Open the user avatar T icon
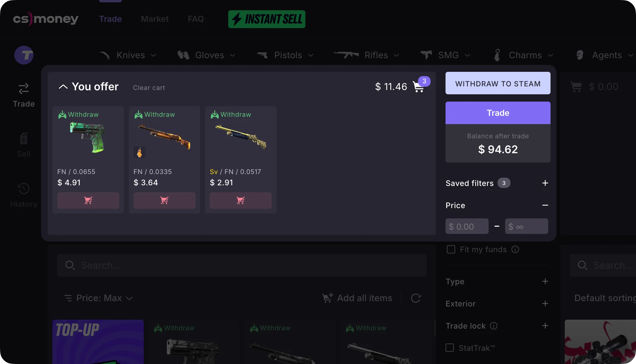Image resolution: width=636 pixels, height=364 pixels. pos(24,55)
